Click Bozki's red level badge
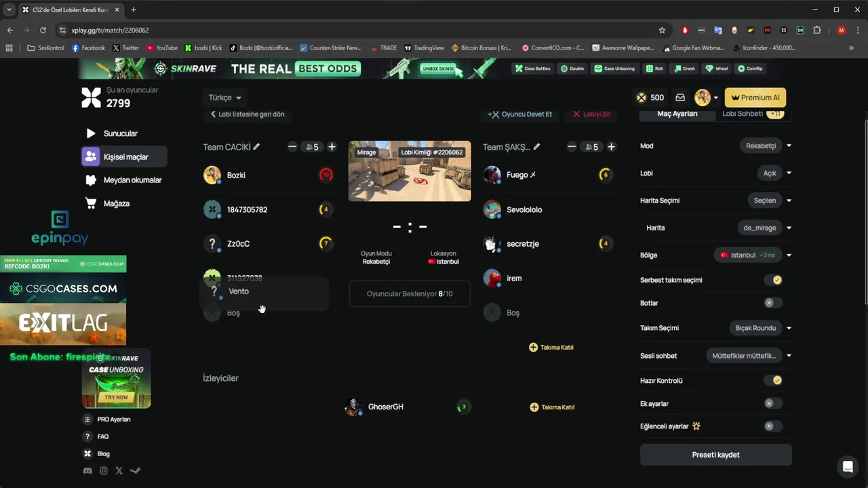 [325, 175]
